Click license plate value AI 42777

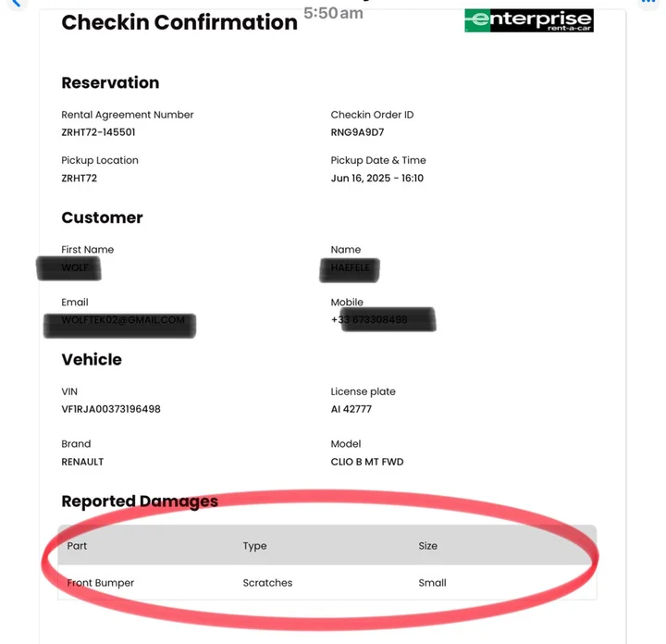351,409
